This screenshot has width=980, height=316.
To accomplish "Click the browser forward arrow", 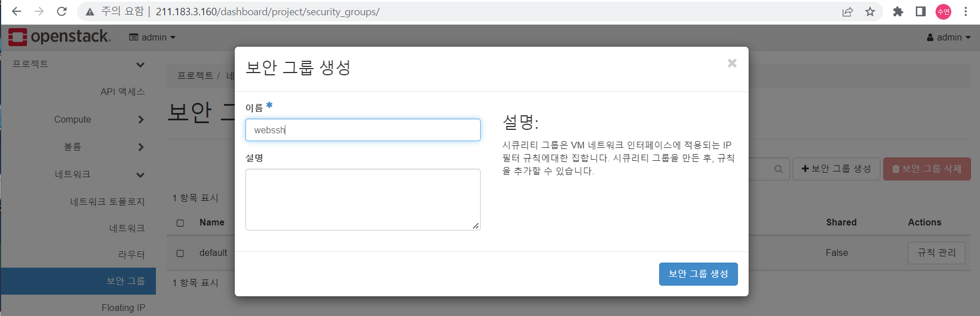I will 39,11.
